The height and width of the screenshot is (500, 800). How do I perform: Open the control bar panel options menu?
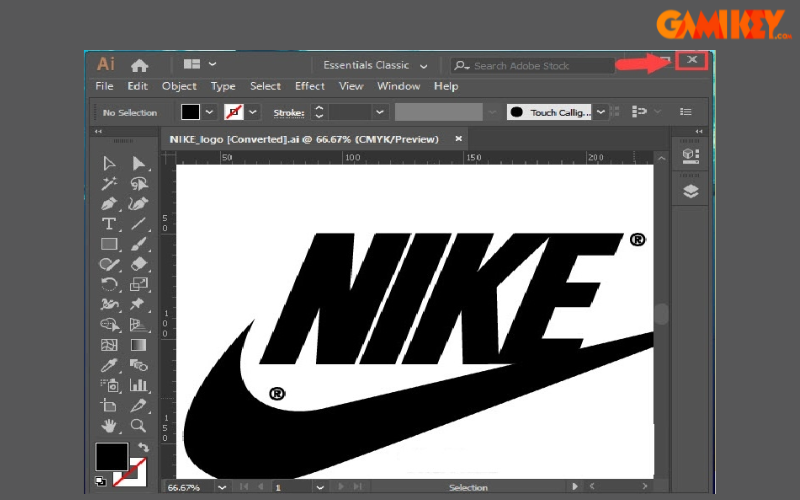[x=686, y=111]
